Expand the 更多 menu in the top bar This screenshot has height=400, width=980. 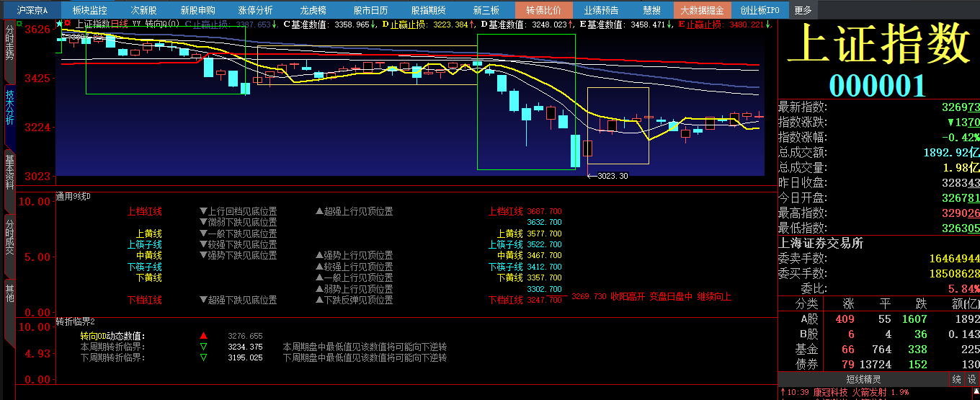802,10
